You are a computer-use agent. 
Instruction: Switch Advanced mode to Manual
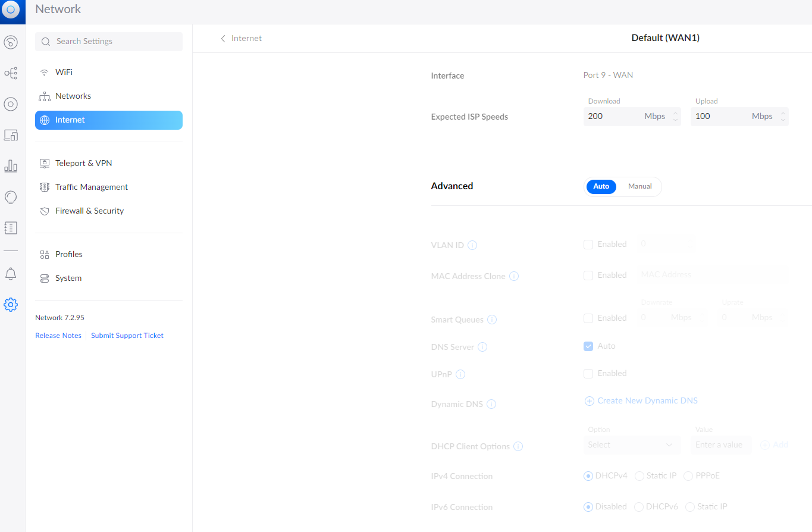pos(639,186)
